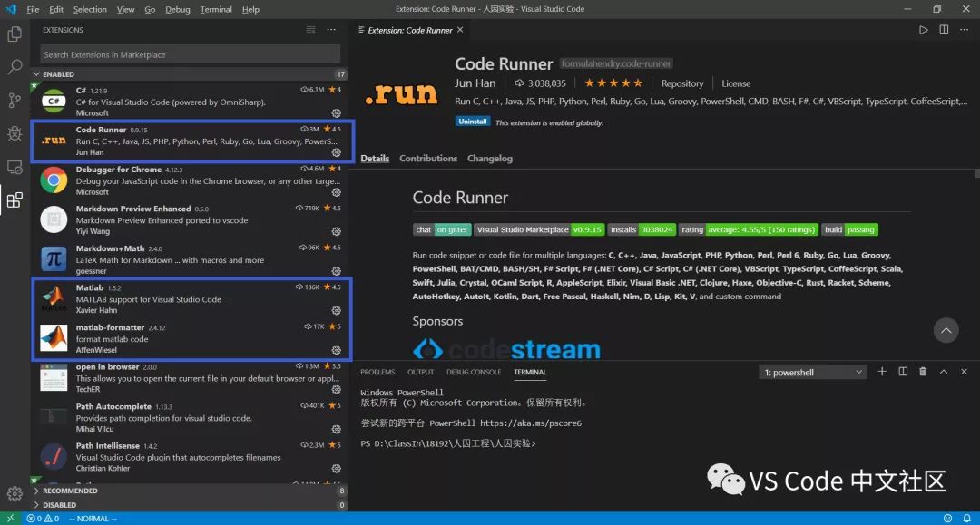Split the terminal pane
The height and width of the screenshot is (525, 980).
(x=903, y=372)
